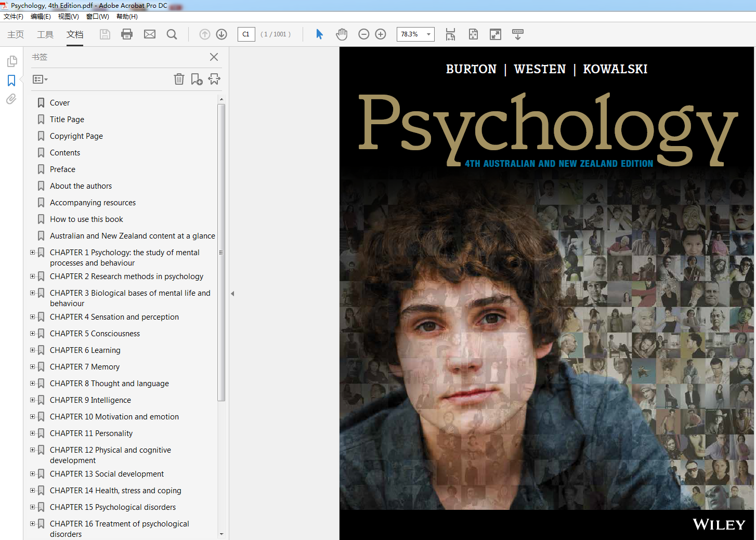This screenshot has height=540, width=756.
Task: Click the read mode toolbar icon
Action: 518,34
